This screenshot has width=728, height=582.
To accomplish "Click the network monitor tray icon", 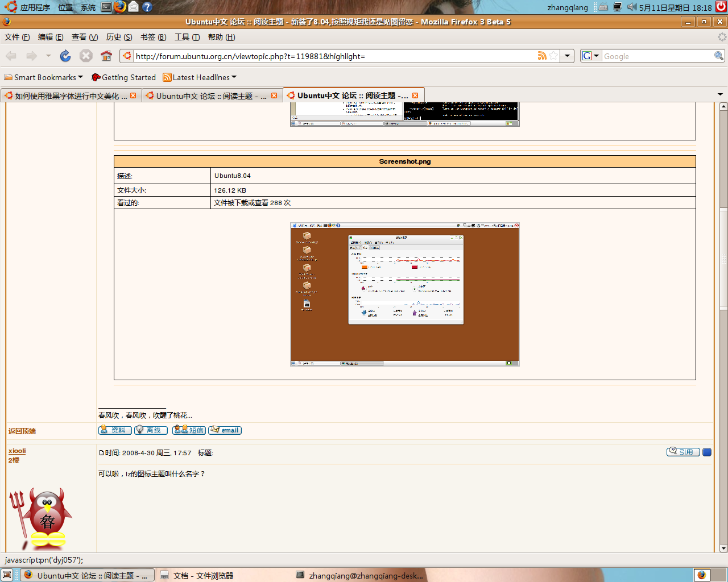I will tap(618, 7).
